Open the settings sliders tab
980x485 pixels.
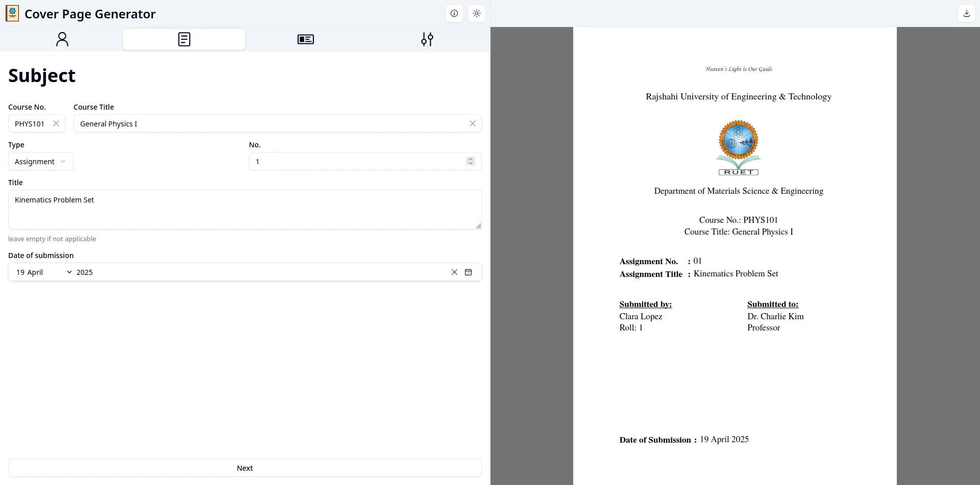[427, 39]
